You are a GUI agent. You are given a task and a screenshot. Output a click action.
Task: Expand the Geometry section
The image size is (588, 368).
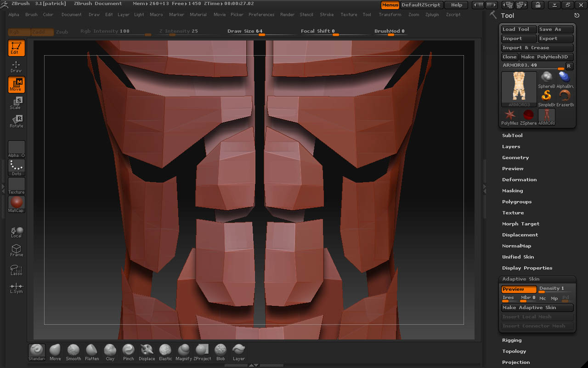coord(515,158)
